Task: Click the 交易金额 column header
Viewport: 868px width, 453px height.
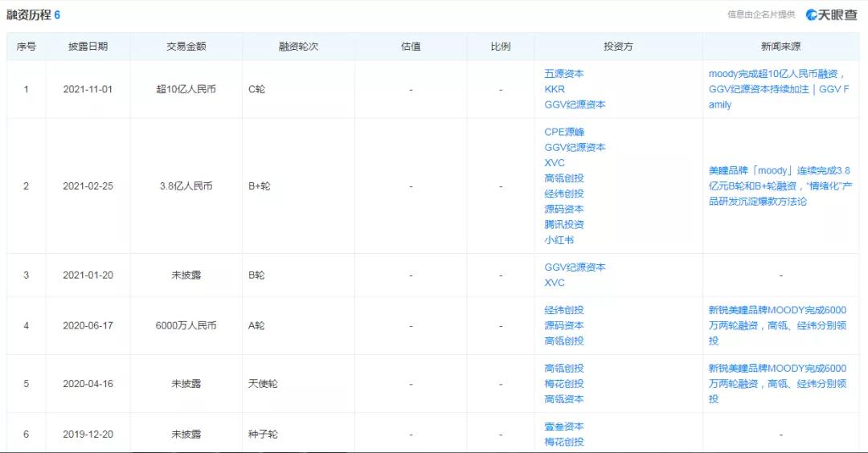Action: (x=186, y=47)
